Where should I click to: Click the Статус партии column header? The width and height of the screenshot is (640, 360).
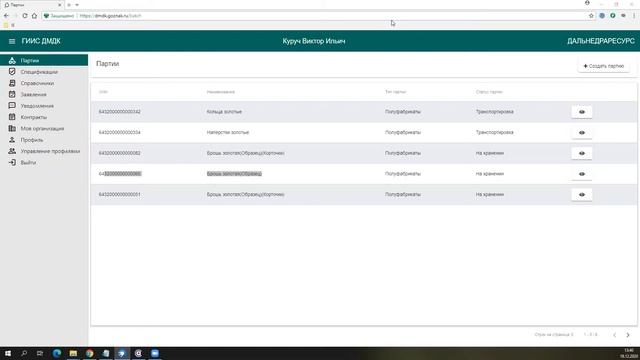[489, 92]
